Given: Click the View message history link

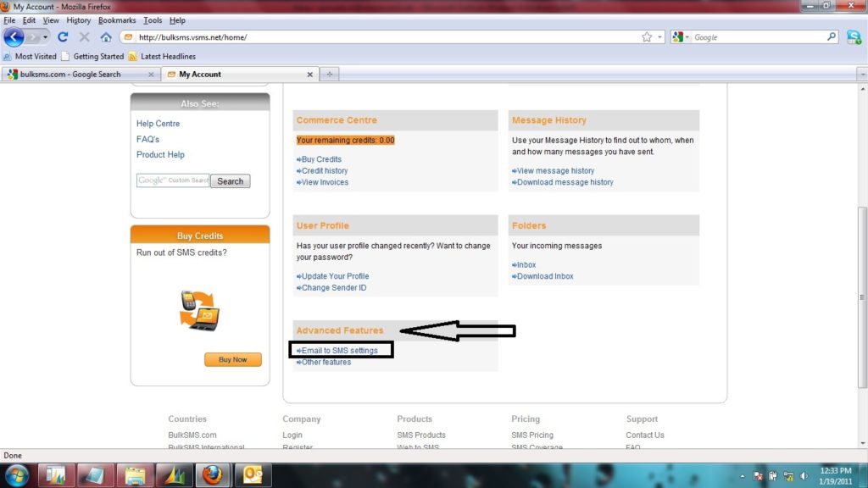Looking at the screenshot, I should (x=555, y=171).
